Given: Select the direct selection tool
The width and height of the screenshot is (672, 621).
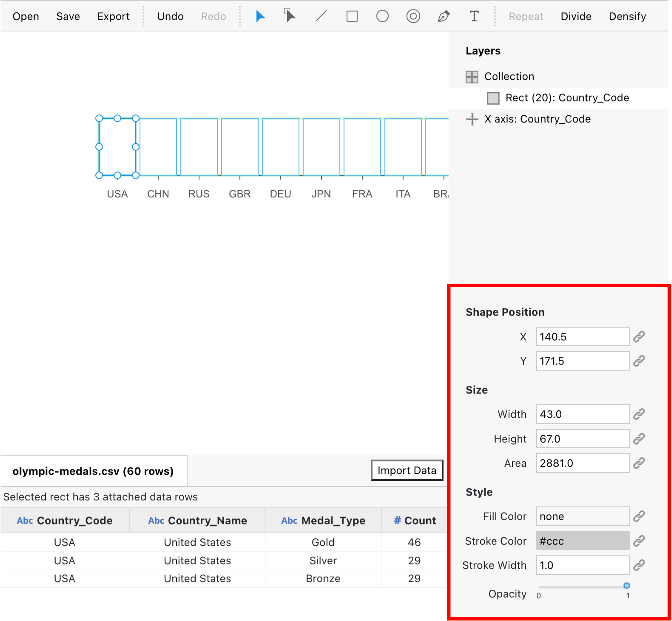Looking at the screenshot, I should click(x=290, y=16).
